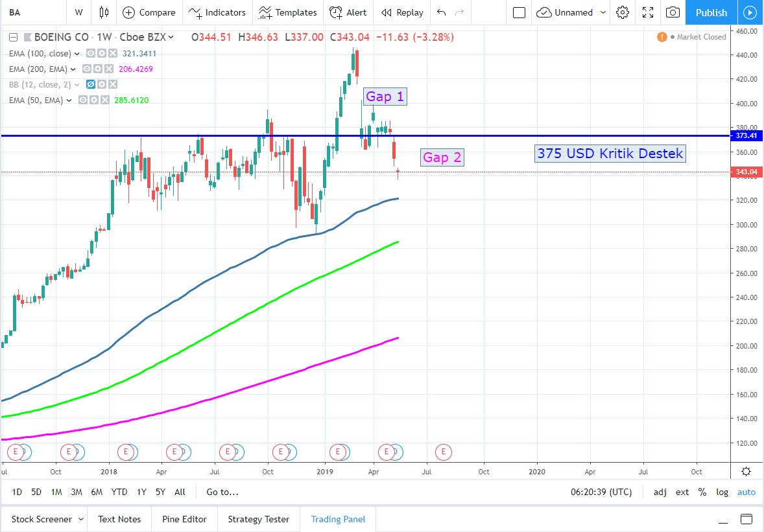
Task: Click the Compare symbol plus icon
Action: 128,13
